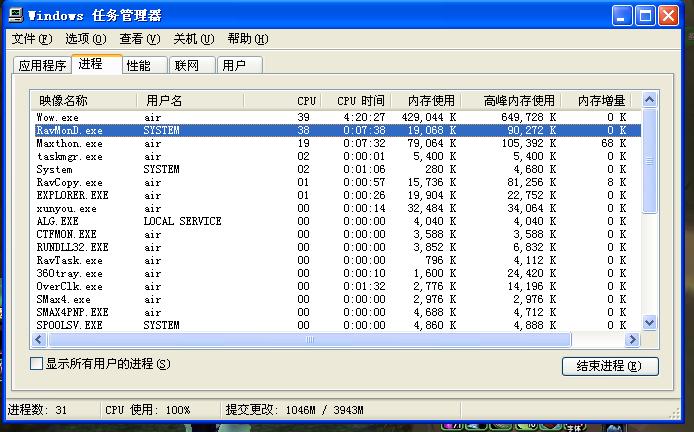Click the Task Manager title bar icon
Image resolution: width=694 pixels, height=432 pixels.
[x=16, y=15]
